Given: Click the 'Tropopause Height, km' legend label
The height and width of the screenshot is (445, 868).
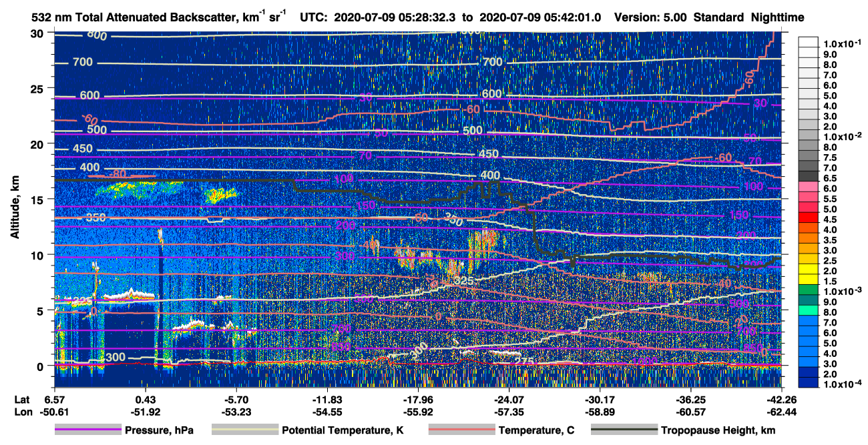Looking at the screenshot, I should [718, 430].
